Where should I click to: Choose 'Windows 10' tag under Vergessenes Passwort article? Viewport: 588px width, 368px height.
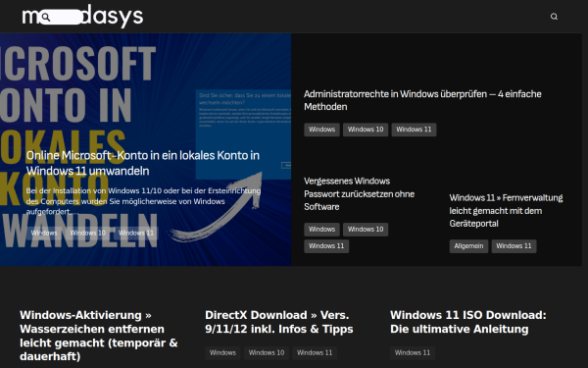coord(366,230)
